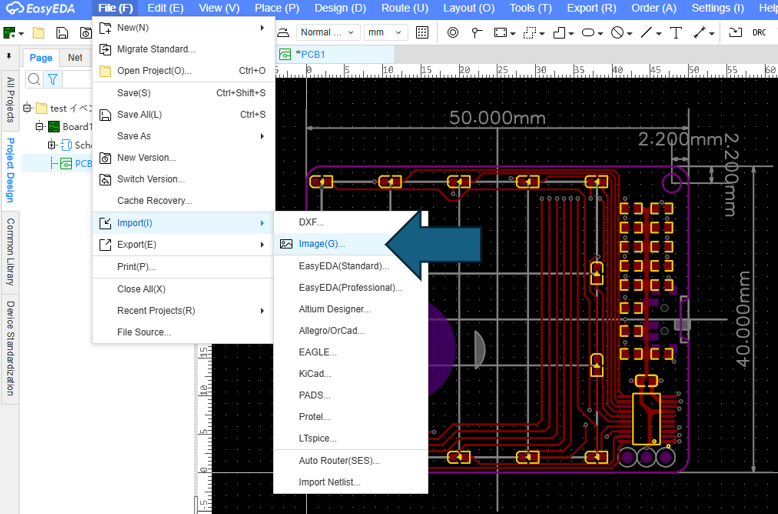The height and width of the screenshot is (514, 778).
Task: Click the filter funnel icon in project panel
Action: (53, 79)
